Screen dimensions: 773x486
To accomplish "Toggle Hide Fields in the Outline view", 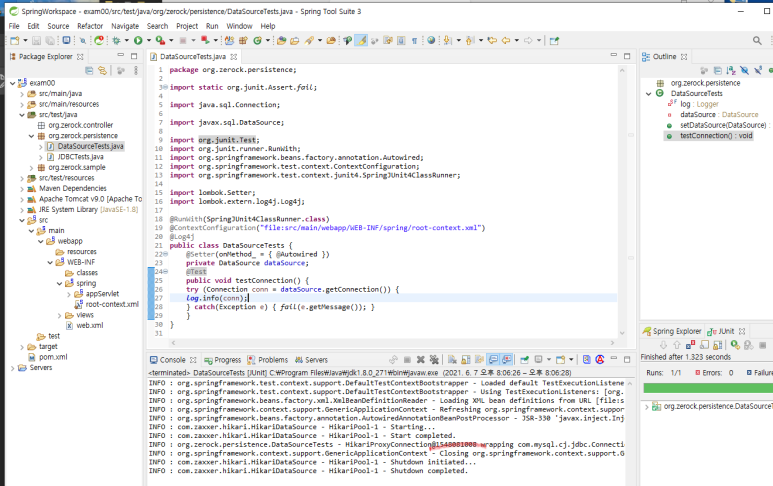I will pos(744,71).
